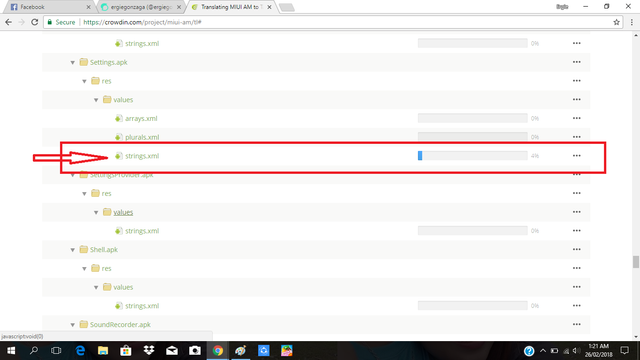View site info via the Secure lock

61,22
